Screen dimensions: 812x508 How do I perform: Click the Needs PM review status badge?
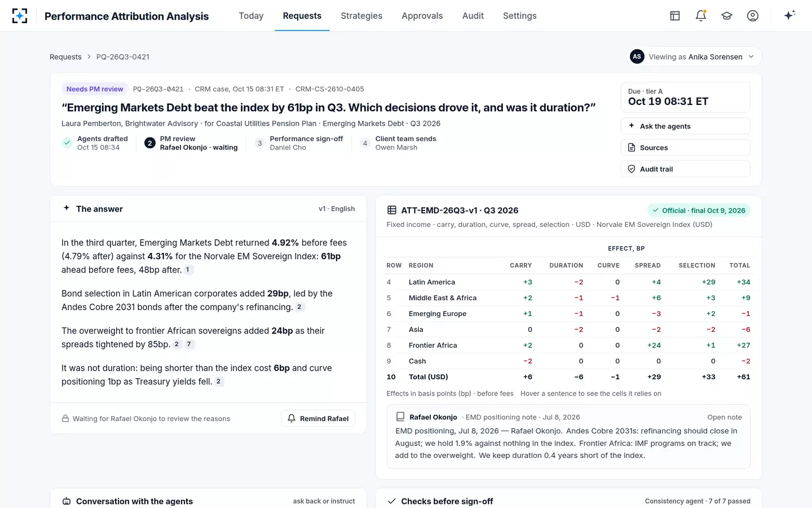(95, 89)
